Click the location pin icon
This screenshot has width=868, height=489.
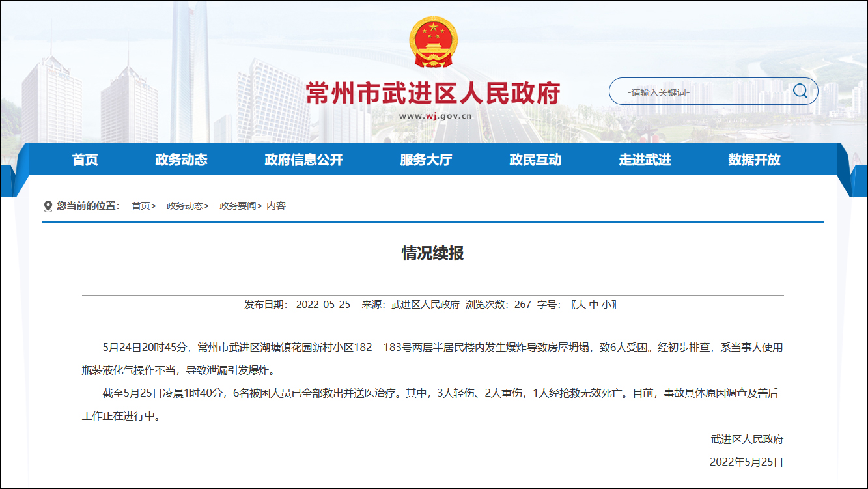point(48,206)
